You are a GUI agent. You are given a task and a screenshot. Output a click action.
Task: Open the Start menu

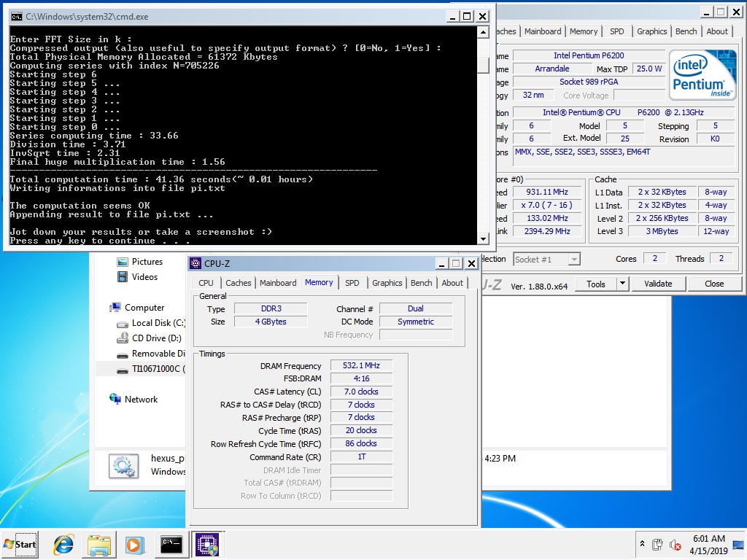(x=20, y=544)
